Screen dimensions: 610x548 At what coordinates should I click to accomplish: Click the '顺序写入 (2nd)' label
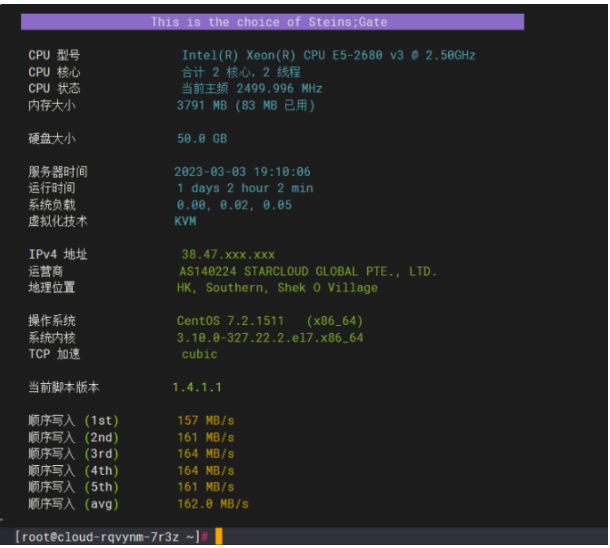click(x=73, y=437)
